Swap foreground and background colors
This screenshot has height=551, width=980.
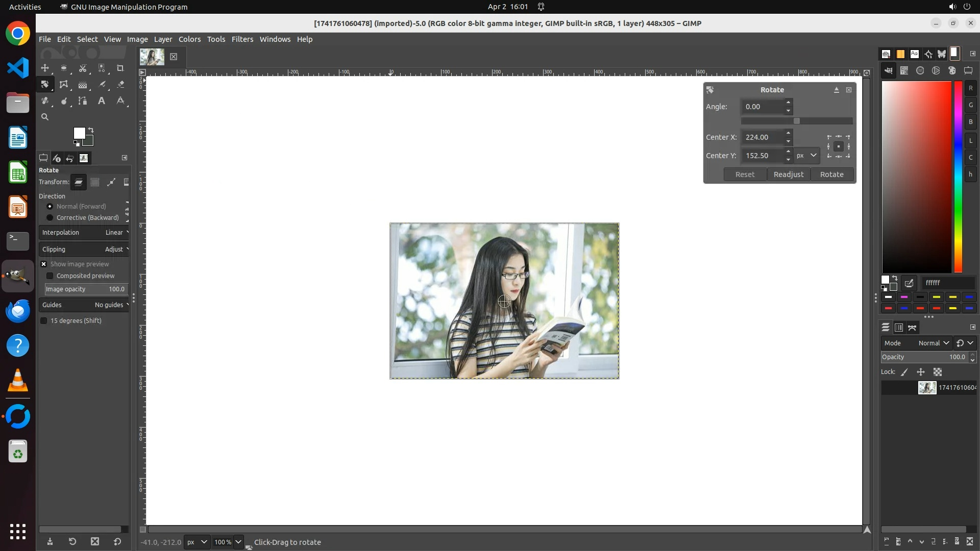click(91, 130)
